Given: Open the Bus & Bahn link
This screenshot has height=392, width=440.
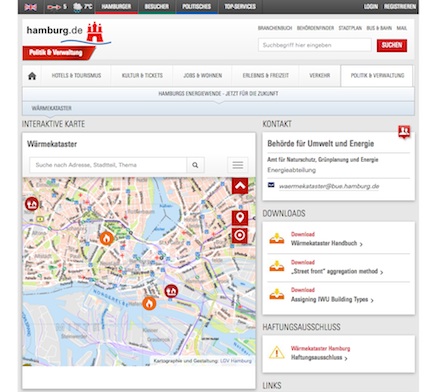Looking at the screenshot, I should [x=379, y=28].
